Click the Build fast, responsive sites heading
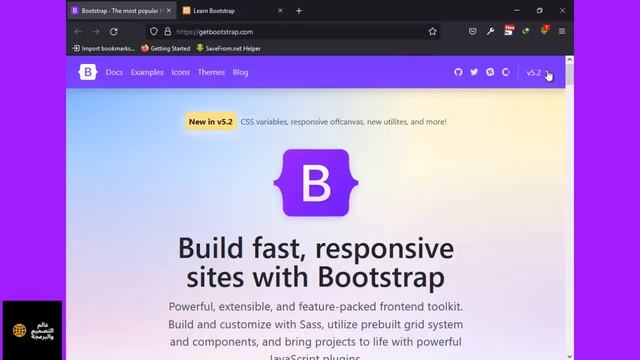The height and width of the screenshot is (360, 640). pyautogui.click(x=316, y=262)
